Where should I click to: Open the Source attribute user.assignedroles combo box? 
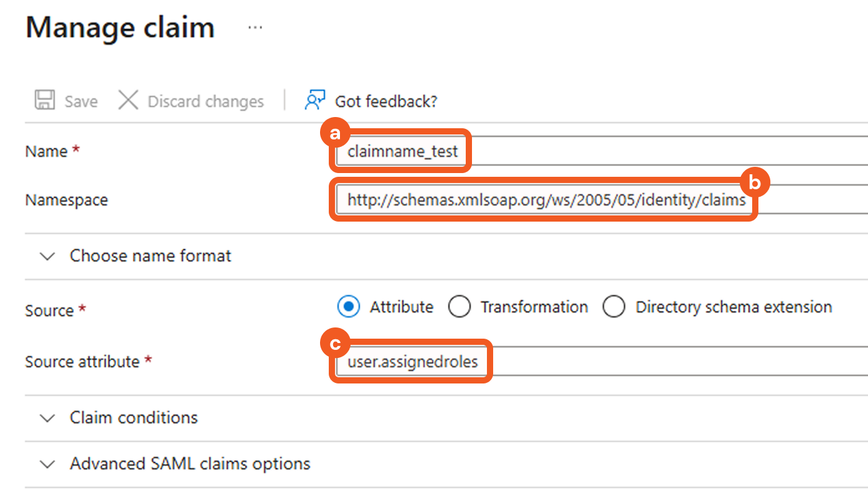(560, 362)
